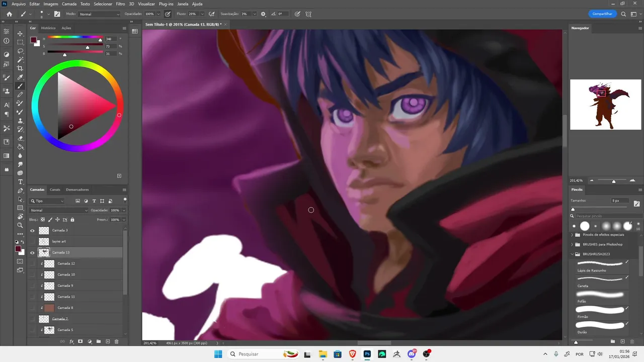Toggle Quick Mask mode icon
The height and width of the screenshot is (362, 644).
[20, 261]
